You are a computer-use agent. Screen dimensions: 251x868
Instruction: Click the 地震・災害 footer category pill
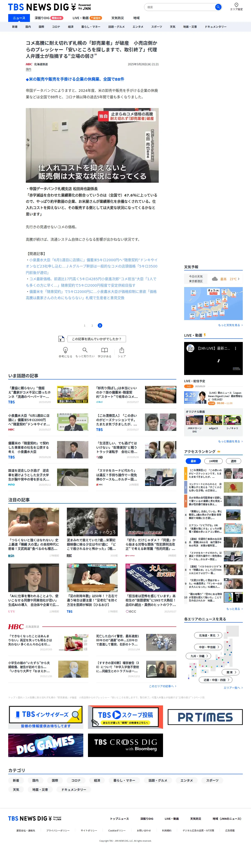(40, 789)
